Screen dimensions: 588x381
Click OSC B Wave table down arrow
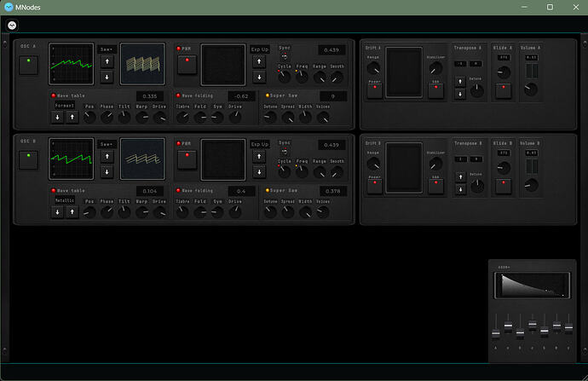[57, 212]
